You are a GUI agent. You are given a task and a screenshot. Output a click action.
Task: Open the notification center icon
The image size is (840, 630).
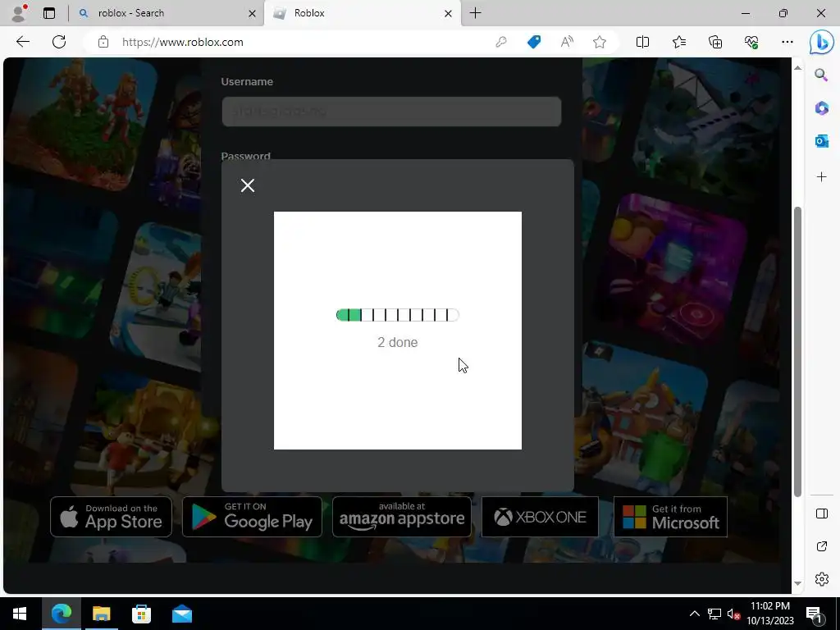click(x=815, y=614)
